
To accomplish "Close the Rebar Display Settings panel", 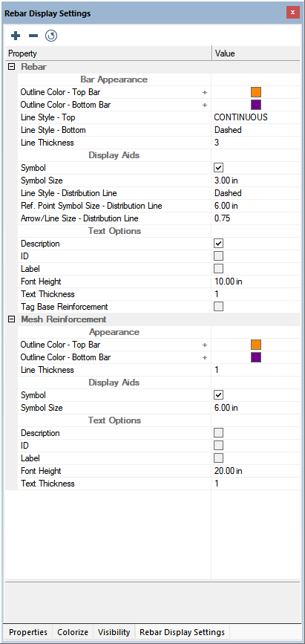I will click(x=292, y=13).
